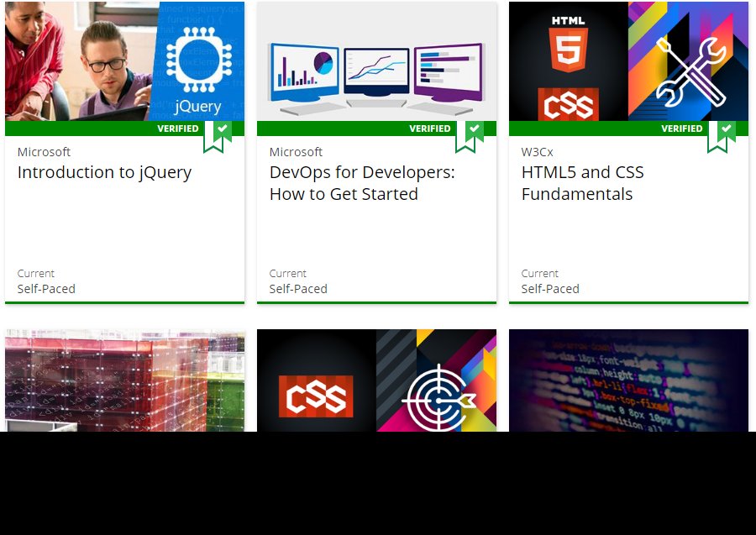Image resolution: width=756 pixels, height=535 pixels.
Task: Click the VERIFIED label on the DevOps card
Action: (430, 129)
